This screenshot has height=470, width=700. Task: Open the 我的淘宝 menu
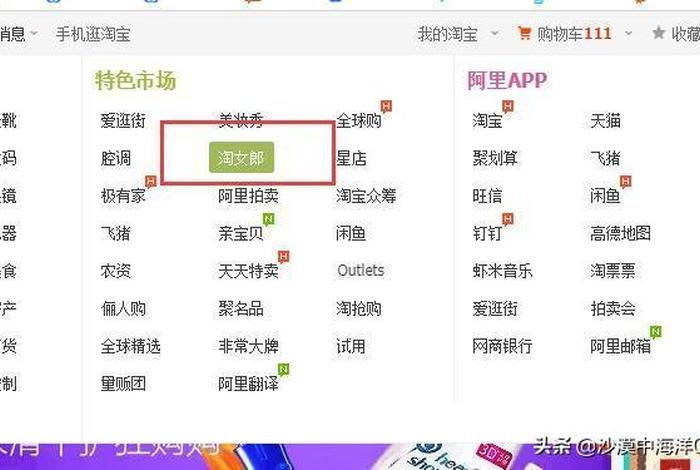448,34
